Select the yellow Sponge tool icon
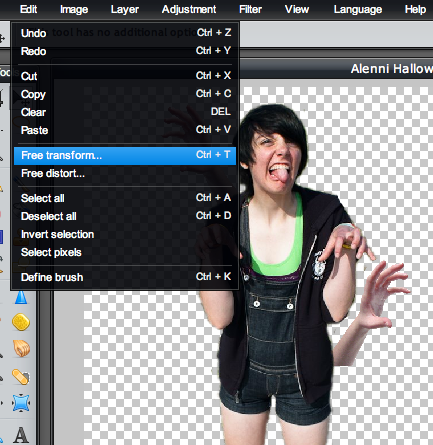Image resolution: width=433 pixels, height=445 pixels. pos(21,322)
